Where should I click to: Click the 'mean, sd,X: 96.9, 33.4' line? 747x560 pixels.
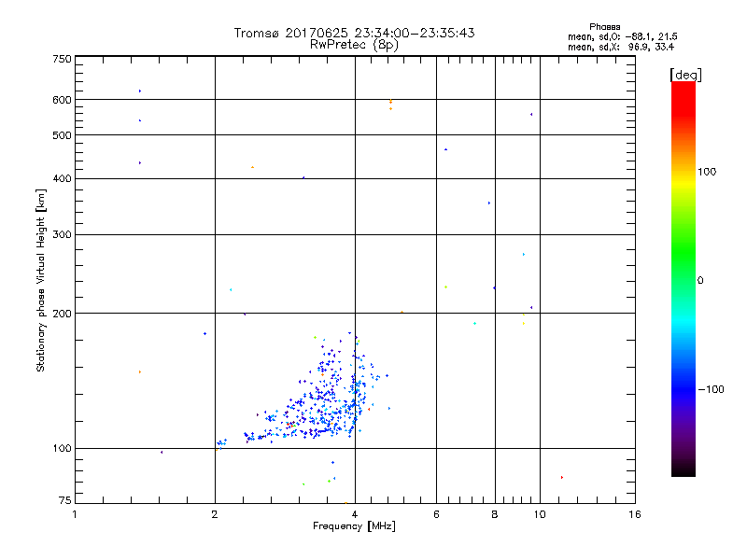tap(621, 47)
